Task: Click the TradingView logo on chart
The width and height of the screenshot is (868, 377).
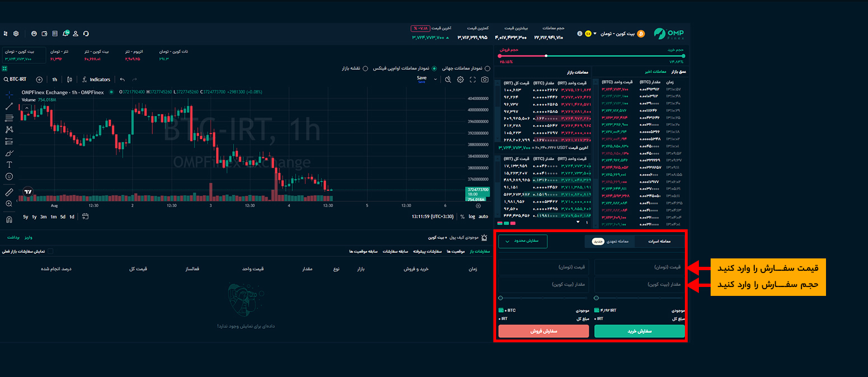Action: tap(27, 191)
